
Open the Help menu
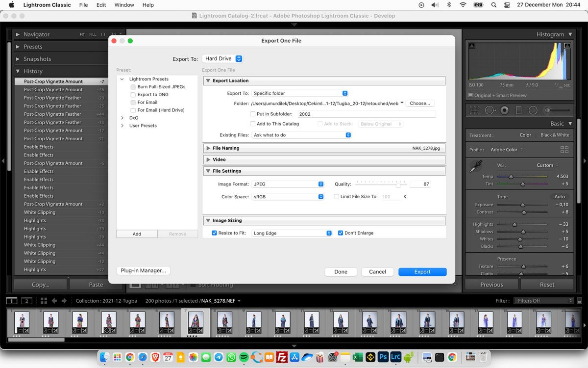[x=148, y=5]
